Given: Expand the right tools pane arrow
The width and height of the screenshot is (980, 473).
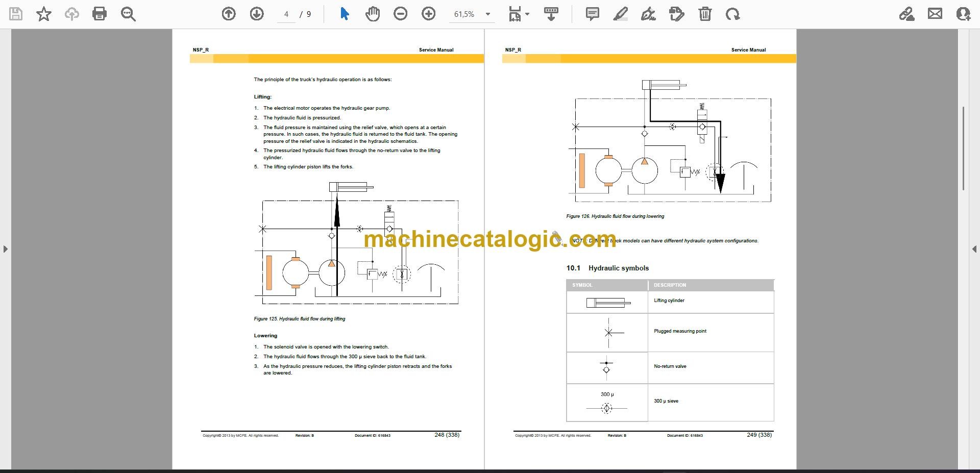Looking at the screenshot, I should [974, 249].
